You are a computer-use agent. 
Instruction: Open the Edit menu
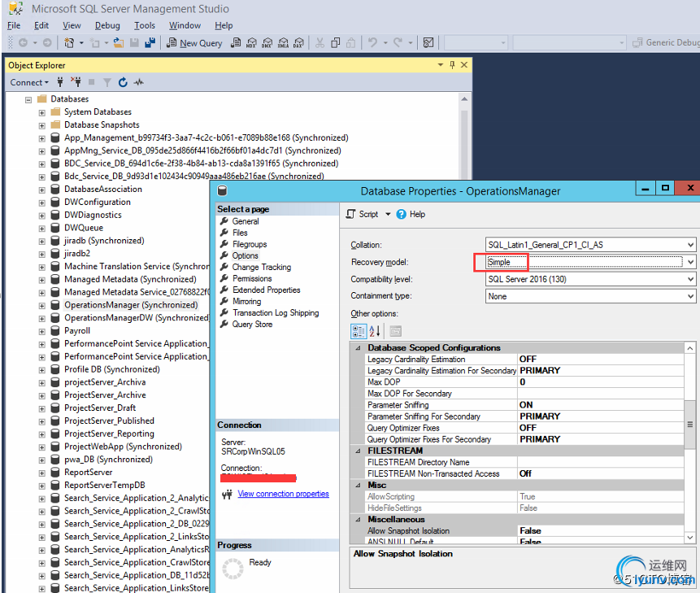41,25
